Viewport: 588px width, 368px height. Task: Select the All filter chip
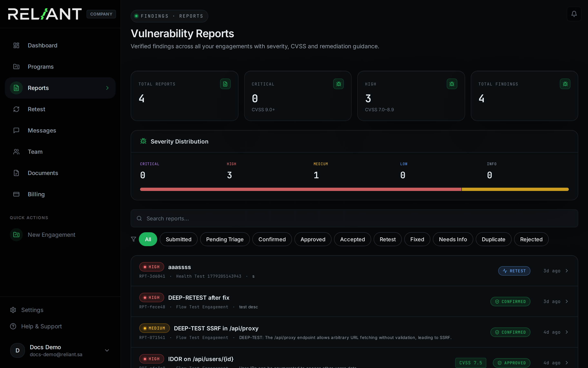pyautogui.click(x=148, y=239)
